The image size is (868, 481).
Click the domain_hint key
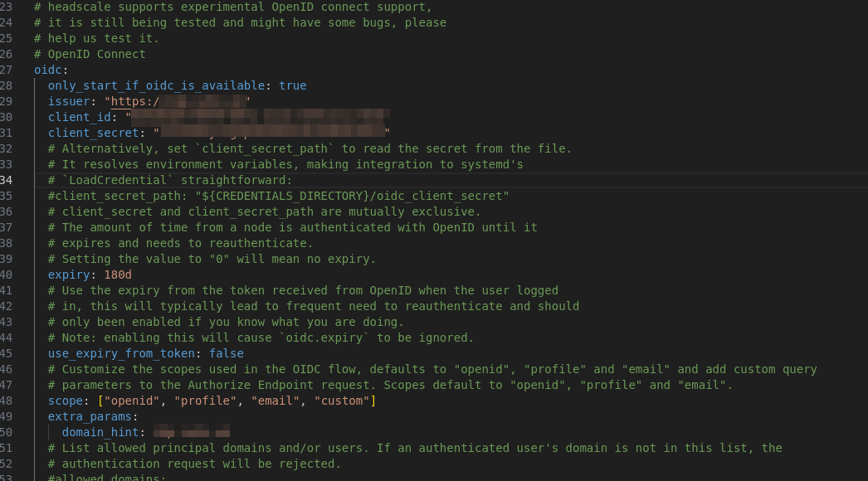100,432
